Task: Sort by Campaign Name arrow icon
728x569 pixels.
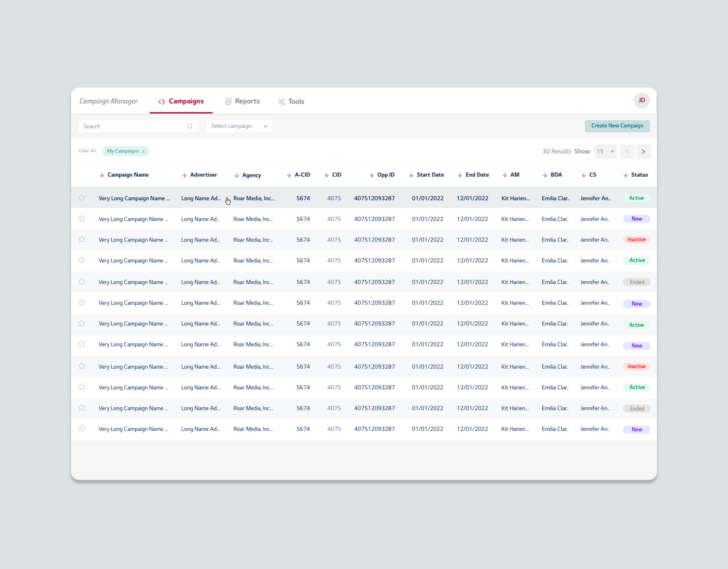Action: click(x=102, y=175)
